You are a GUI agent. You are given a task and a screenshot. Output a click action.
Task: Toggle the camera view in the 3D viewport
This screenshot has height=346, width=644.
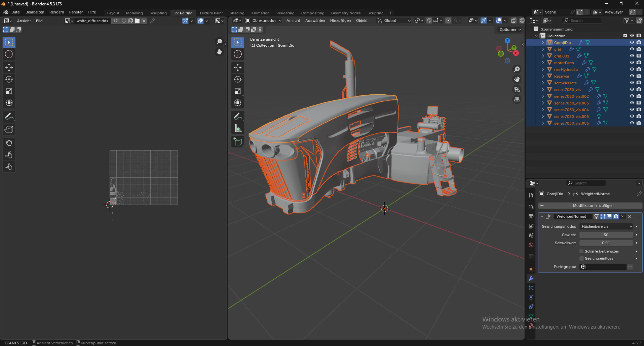(517, 89)
